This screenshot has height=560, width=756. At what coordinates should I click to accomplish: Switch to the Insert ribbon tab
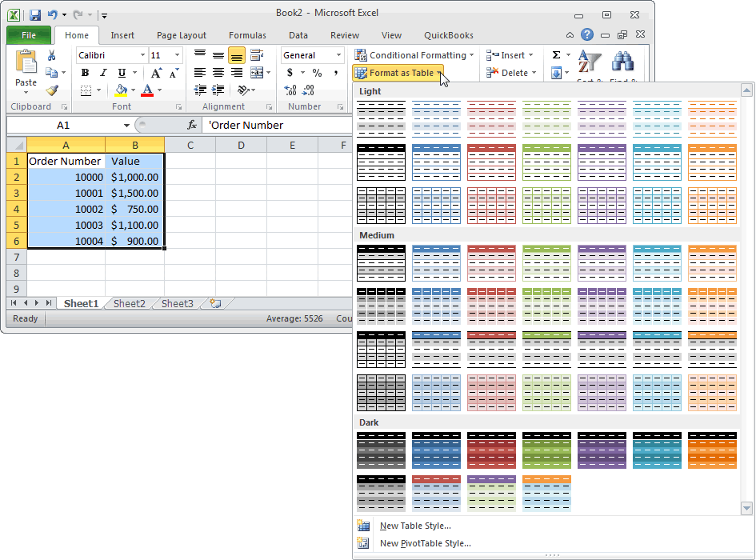pos(122,35)
